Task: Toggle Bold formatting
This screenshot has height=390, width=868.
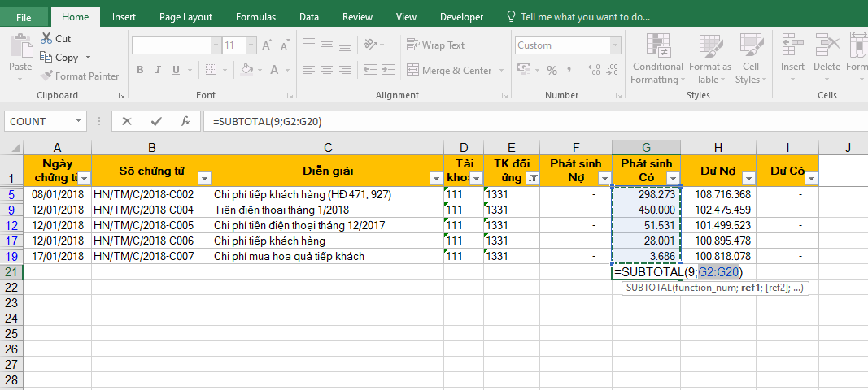Action: click(140, 70)
